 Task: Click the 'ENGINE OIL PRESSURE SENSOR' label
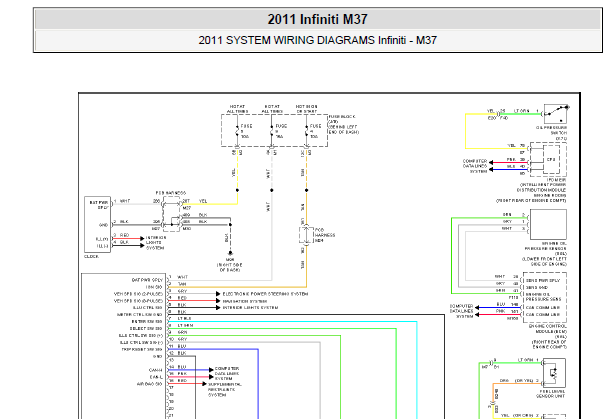click(x=546, y=254)
